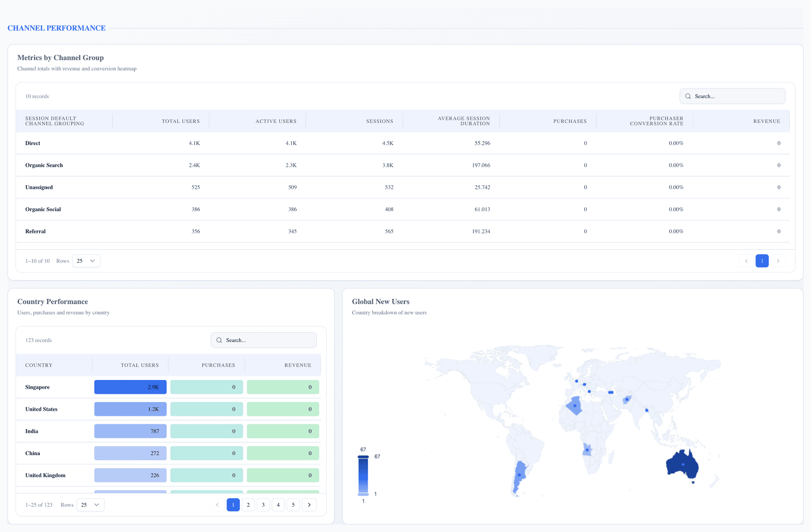Click the China country row
The height and width of the screenshot is (532, 811).
click(x=168, y=453)
